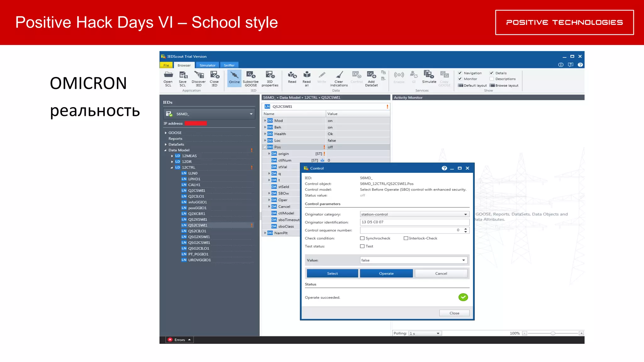Switch to the Simulator tab

click(208, 65)
